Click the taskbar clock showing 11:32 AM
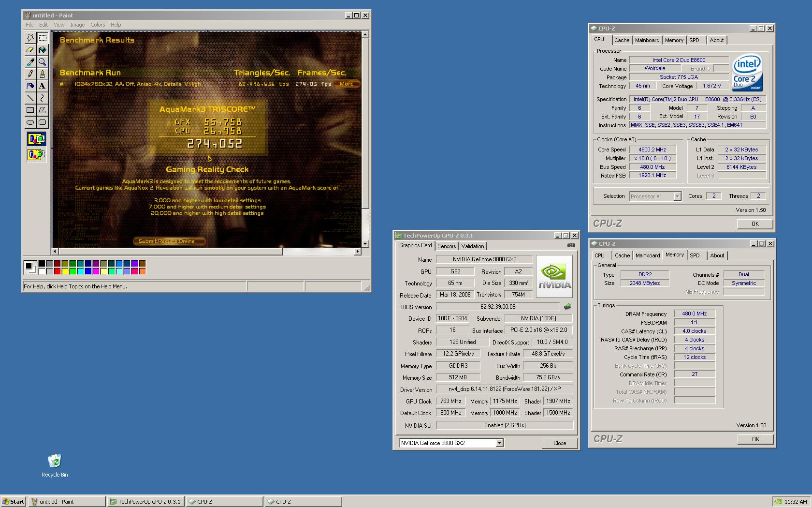812x508 pixels. [x=796, y=502]
